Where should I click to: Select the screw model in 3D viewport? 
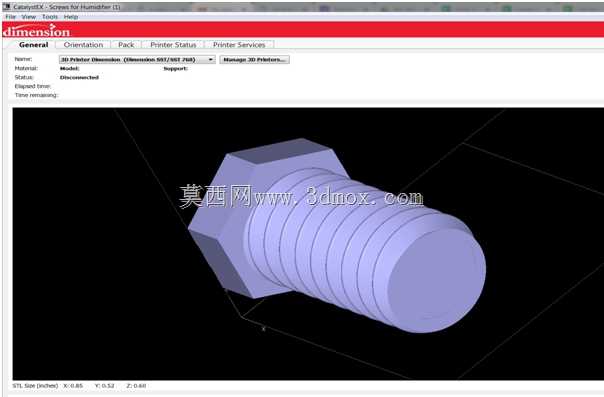tap(337, 235)
